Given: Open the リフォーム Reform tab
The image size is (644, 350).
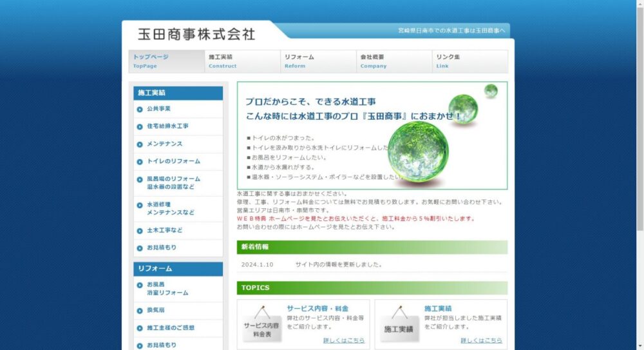Looking at the screenshot, I should tap(318, 61).
